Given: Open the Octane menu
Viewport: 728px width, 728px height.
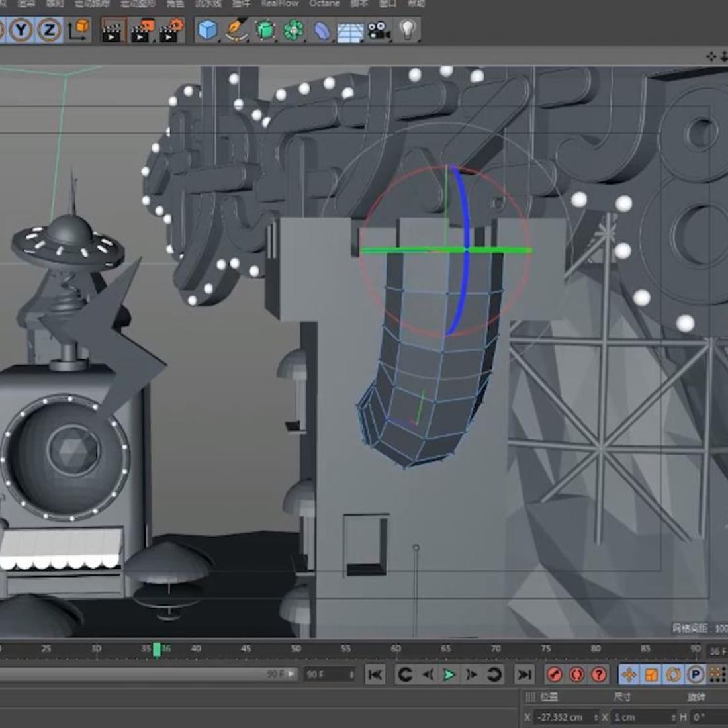Looking at the screenshot, I should (x=324, y=3).
